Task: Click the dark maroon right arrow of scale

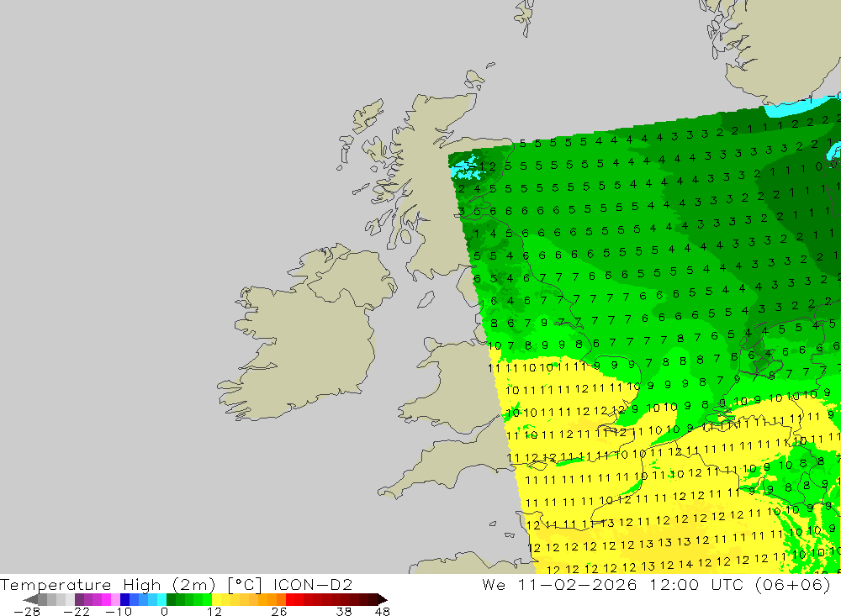Action: pos(383,599)
